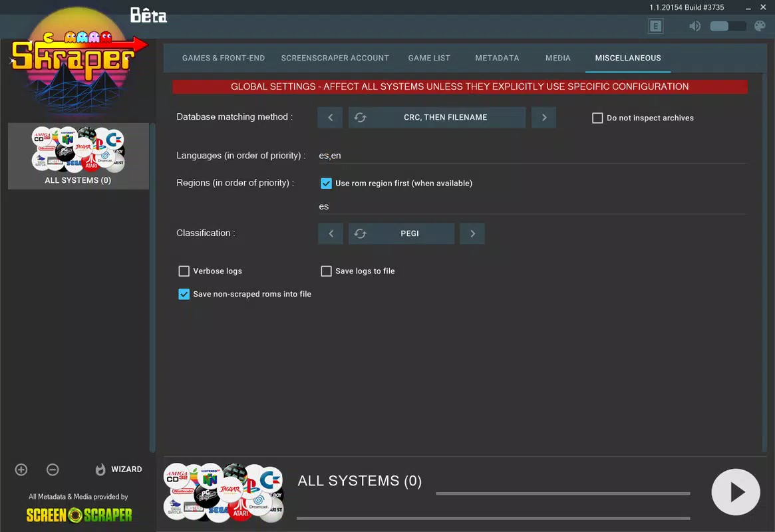Open the Games & Front-End tab
775x532 pixels.
[x=224, y=59]
